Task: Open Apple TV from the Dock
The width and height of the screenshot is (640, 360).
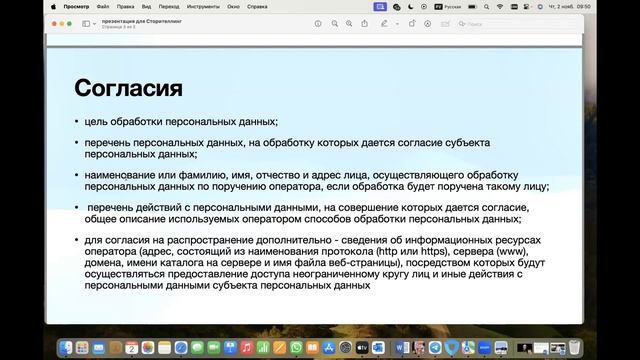Action: 362,348
